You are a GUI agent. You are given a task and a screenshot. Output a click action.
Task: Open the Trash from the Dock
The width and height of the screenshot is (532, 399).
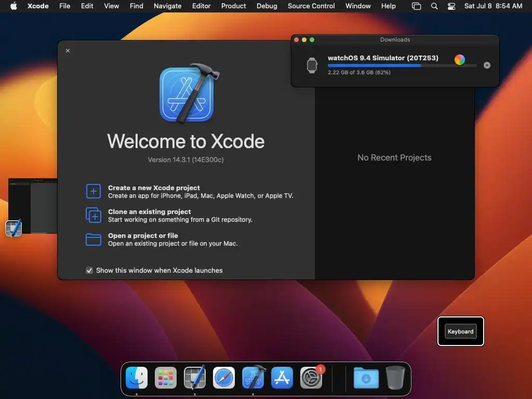click(x=395, y=378)
